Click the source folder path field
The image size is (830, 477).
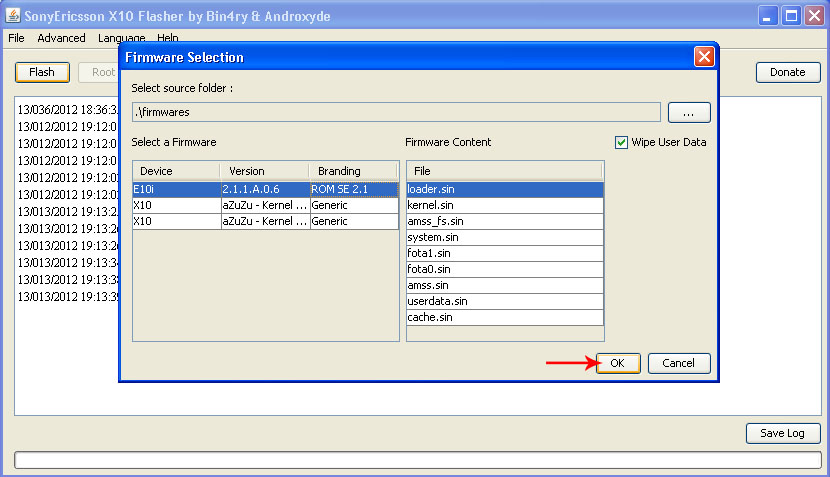pos(396,112)
